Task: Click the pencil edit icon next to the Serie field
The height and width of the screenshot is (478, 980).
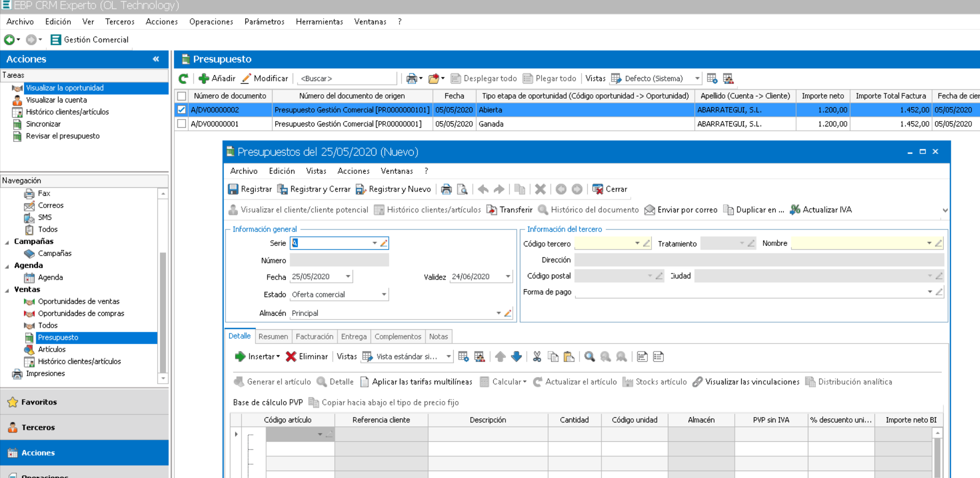Action: [x=383, y=243]
